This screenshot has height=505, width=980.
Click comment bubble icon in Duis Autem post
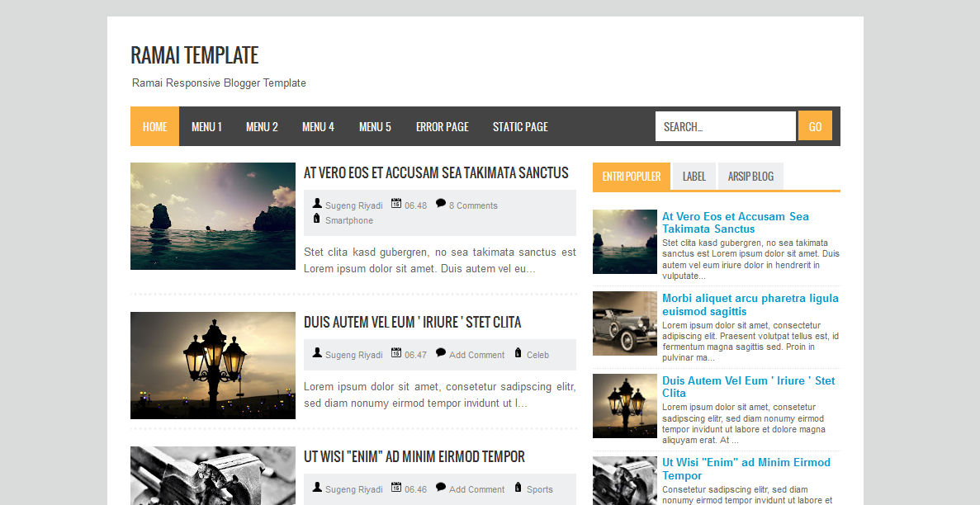click(441, 352)
